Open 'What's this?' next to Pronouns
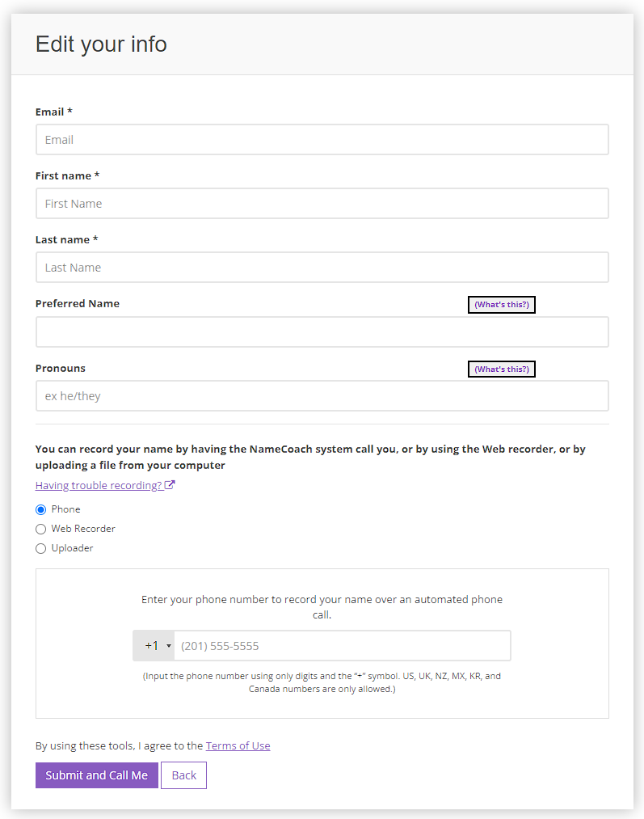The width and height of the screenshot is (644, 819). pyautogui.click(x=502, y=369)
